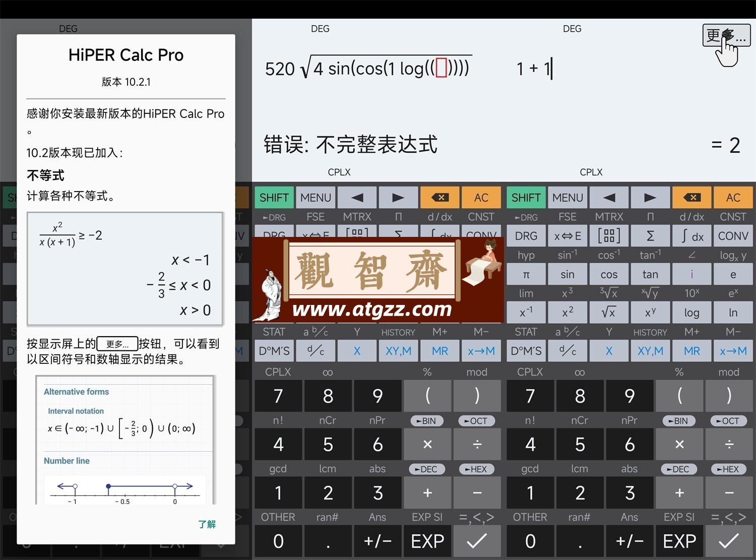The height and width of the screenshot is (560, 756).
Task: Tap the blue X variable key on right calculator
Action: tap(609, 351)
